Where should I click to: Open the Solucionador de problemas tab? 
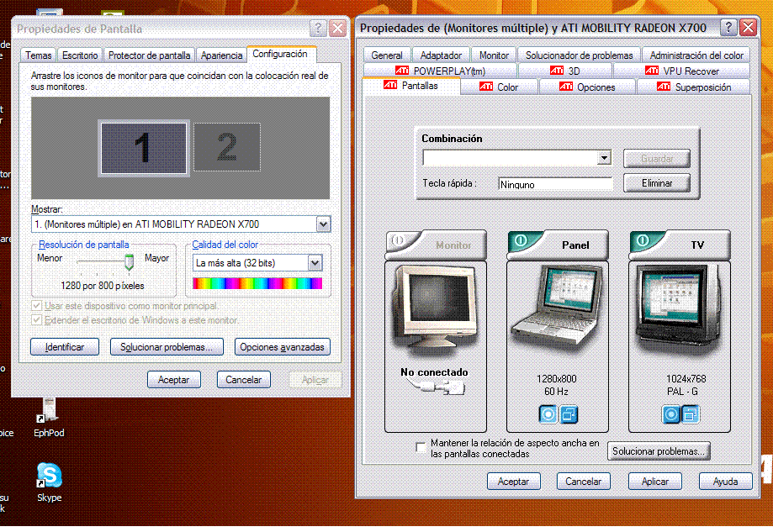(580, 55)
